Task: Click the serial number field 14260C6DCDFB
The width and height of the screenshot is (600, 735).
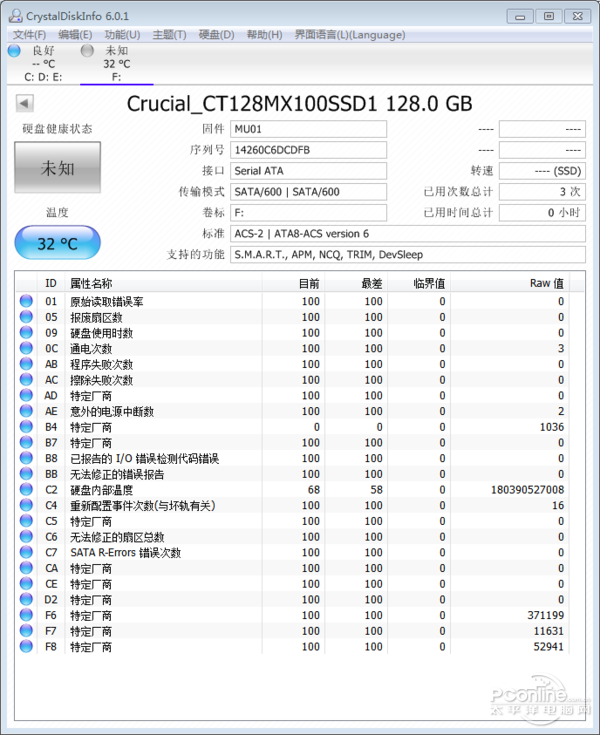Action: (308, 150)
